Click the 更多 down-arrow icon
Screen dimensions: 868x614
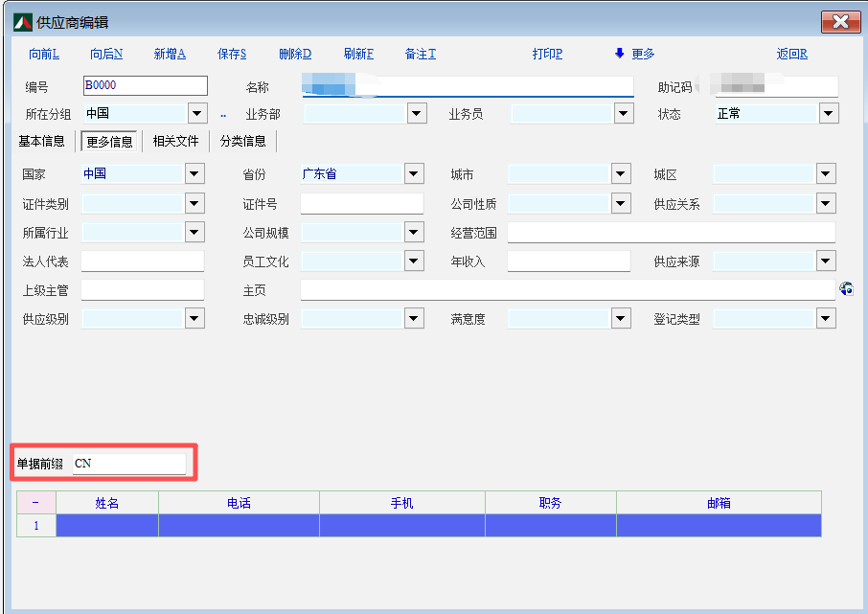620,55
